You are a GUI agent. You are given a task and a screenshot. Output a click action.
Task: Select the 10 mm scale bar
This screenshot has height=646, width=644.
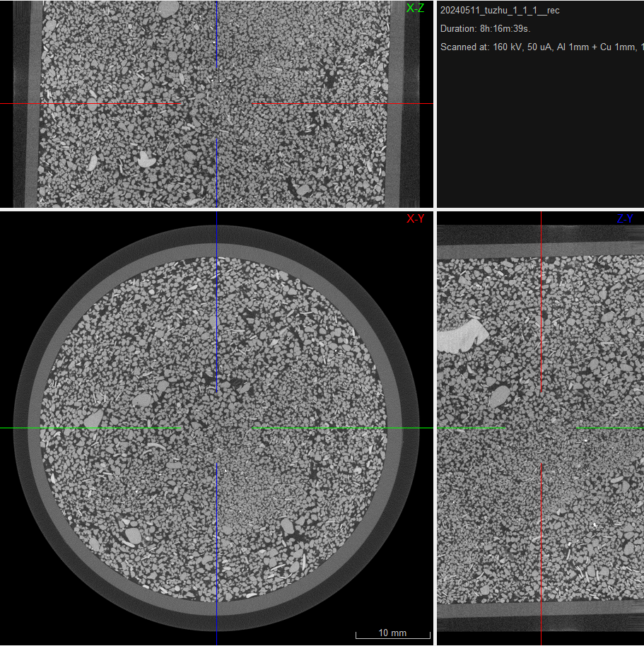(x=392, y=633)
